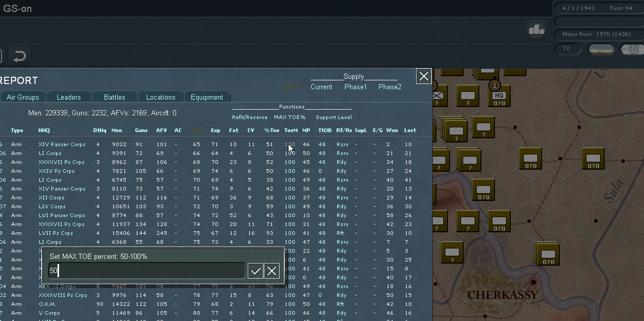Click unit counter with crossed-box infantry symbol
644x321 pixels.
click(438, 96)
